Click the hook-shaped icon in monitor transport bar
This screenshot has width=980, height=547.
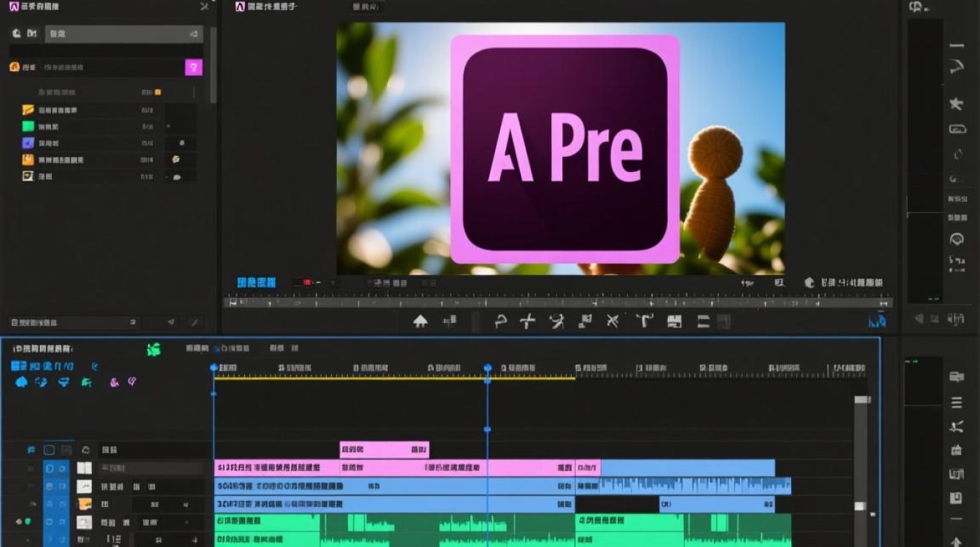pyautogui.click(x=501, y=321)
